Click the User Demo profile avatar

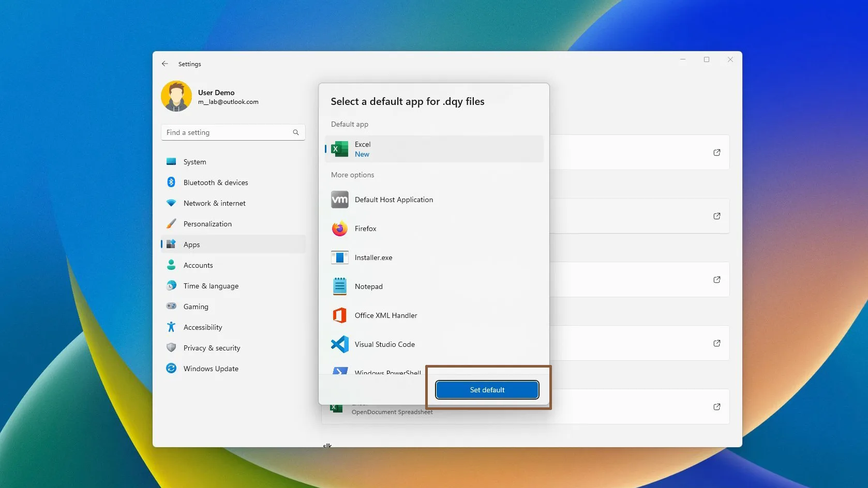coord(176,96)
